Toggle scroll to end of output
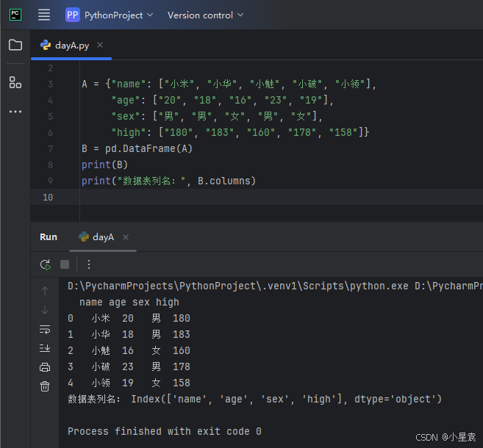Image resolution: width=483 pixels, height=448 pixels. (45, 348)
